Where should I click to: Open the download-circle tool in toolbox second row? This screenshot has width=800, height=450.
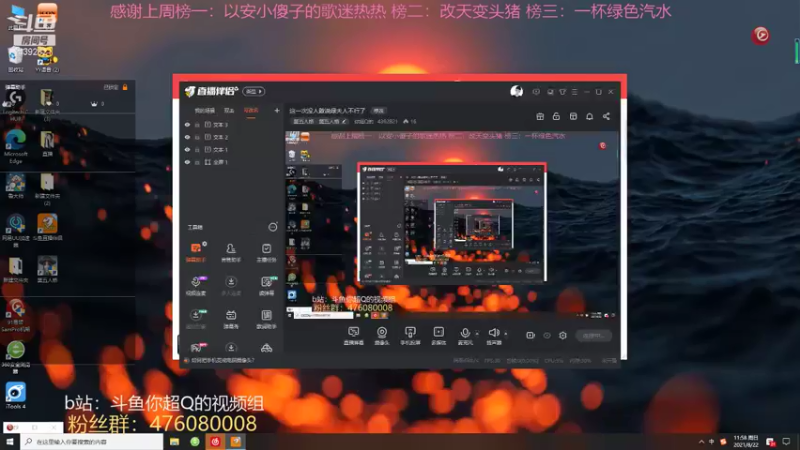[x=231, y=286]
